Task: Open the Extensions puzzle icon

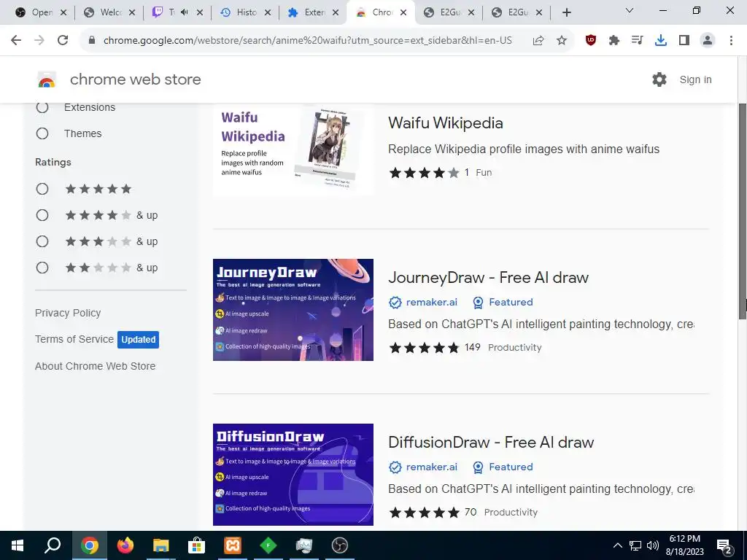Action: (614, 41)
